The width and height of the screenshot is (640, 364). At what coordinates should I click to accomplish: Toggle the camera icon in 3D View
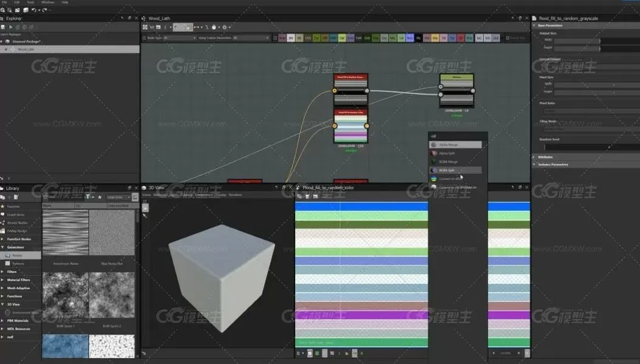(145, 207)
